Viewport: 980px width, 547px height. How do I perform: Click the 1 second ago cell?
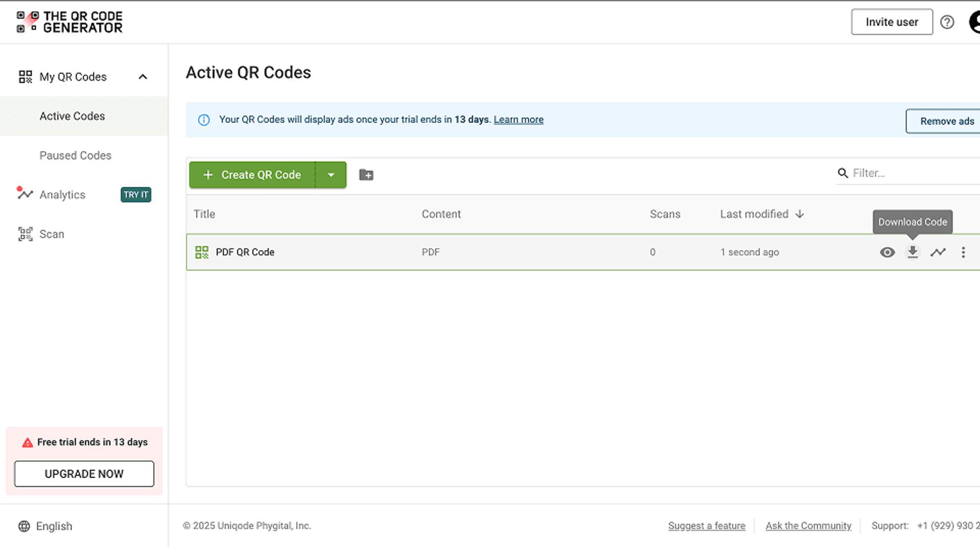point(749,252)
